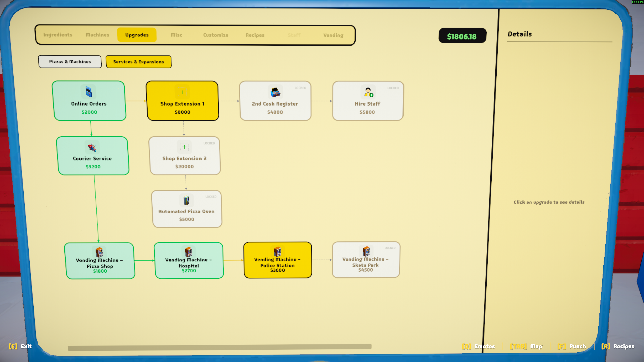This screenshot has width=644, height=362.
Task: Click the Hire Staff person icon
Action: tap(368, 92)
